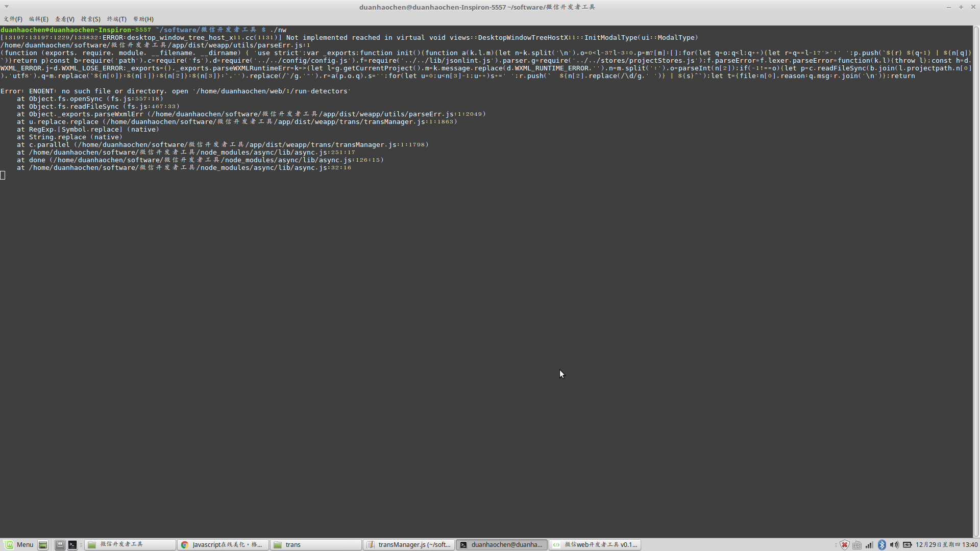Image resolution: width=980 pixels, height=551 pixels.
Task: Click the red shield security icon in tray
Action: [845, 545]
